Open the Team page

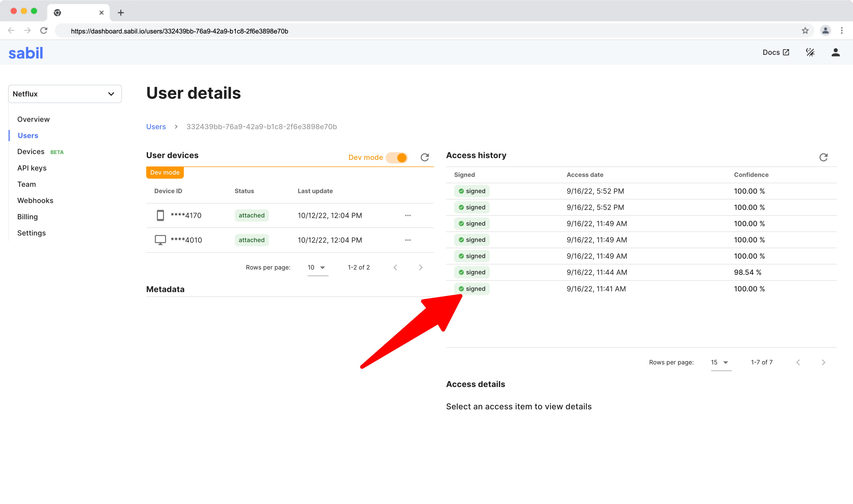[x=26, y=184]
